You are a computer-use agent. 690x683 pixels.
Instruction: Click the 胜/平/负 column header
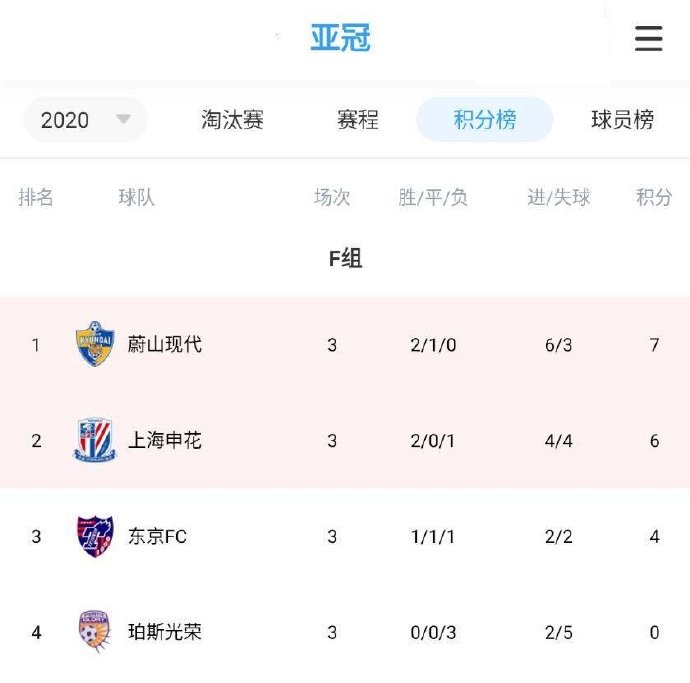click(433, 197)
